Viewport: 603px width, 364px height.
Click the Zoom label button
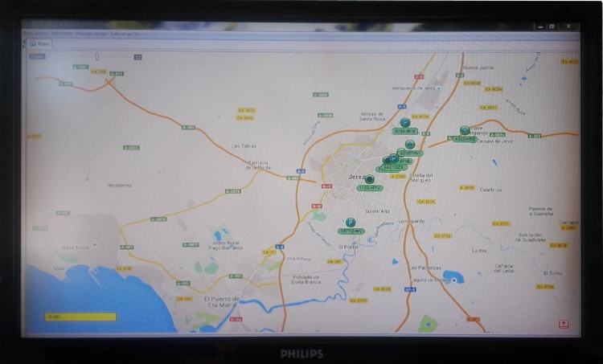[x=38, y=56]
